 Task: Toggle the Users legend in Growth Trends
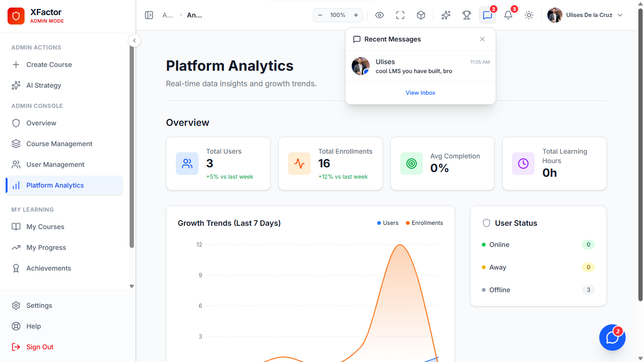[388, 223]
